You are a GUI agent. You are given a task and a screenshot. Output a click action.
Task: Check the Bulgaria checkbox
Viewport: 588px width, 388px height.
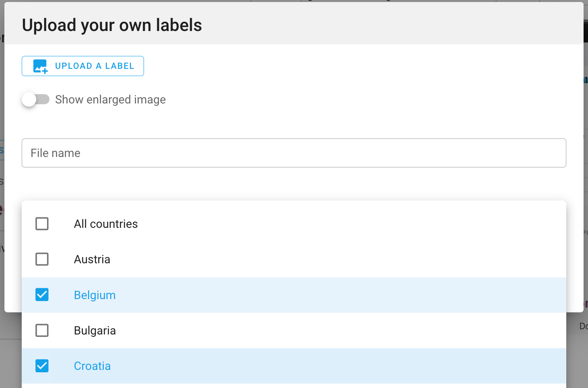coord(42,330)
